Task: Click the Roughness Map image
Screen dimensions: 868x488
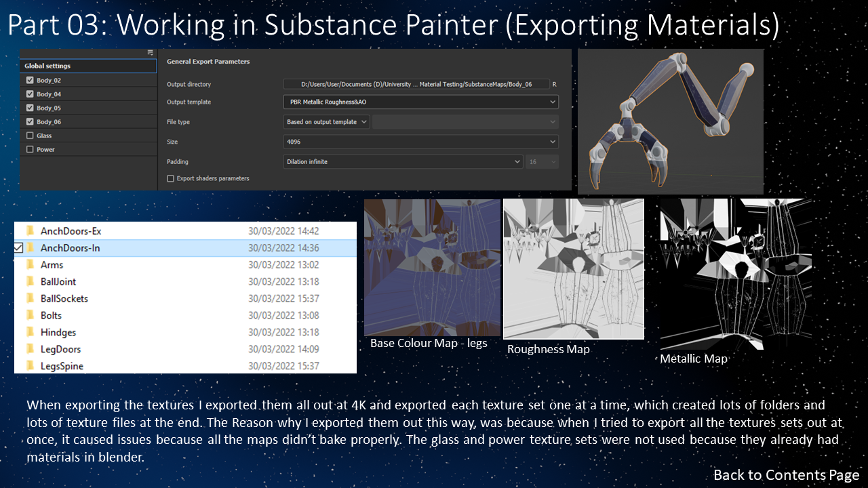Action: 574,269
